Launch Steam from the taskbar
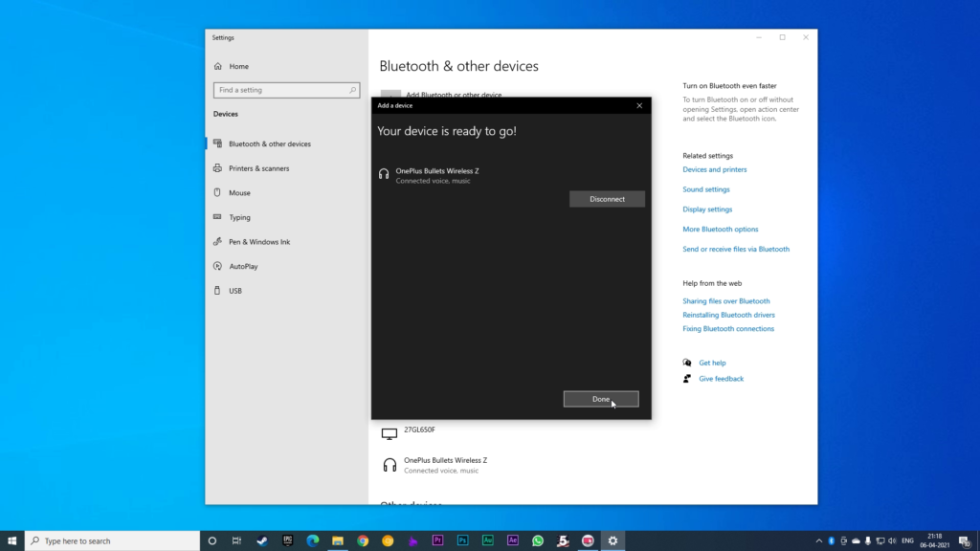Screen dimensions: 980x551 pos(262,540)
